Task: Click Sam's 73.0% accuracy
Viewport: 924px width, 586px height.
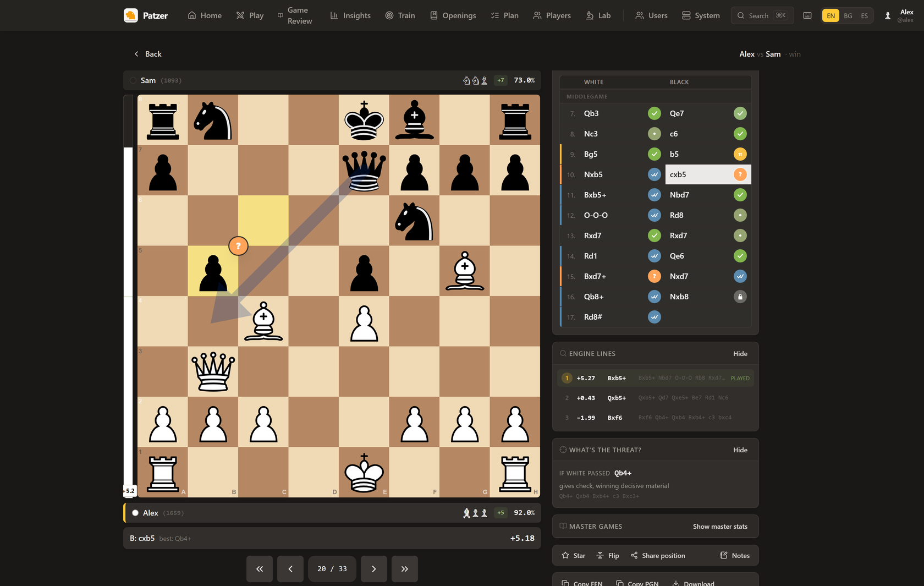Action: click(x=524, y=80)
